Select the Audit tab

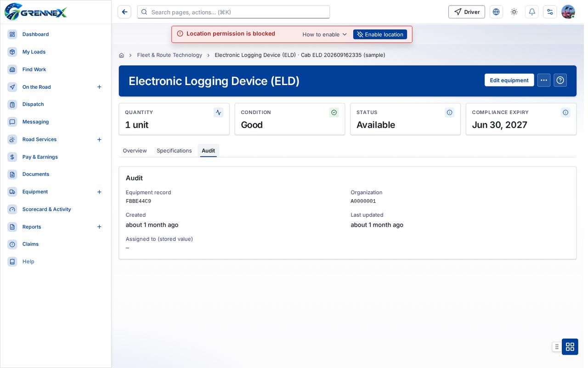tap(208, 150)
